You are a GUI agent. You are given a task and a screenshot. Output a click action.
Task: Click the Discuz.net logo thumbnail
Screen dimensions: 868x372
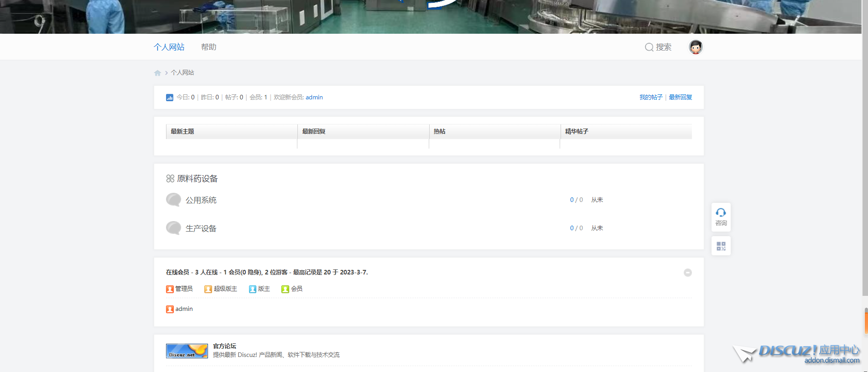point(187,351)
